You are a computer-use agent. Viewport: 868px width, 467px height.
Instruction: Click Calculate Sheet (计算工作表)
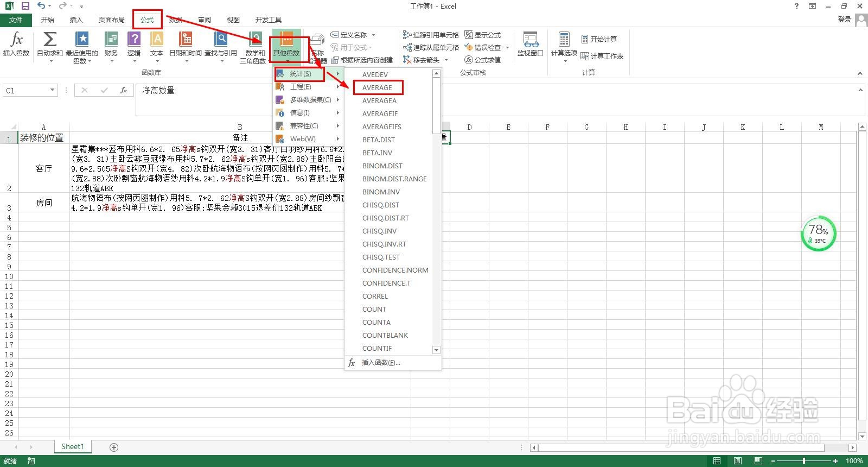coord(602,56)
